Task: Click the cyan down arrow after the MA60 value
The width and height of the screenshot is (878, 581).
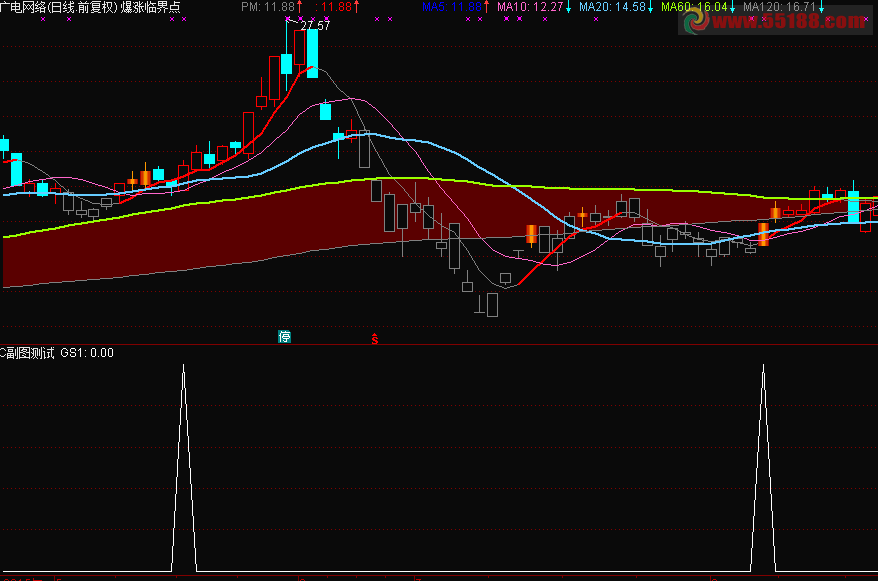Action: (x=732, y=7)
